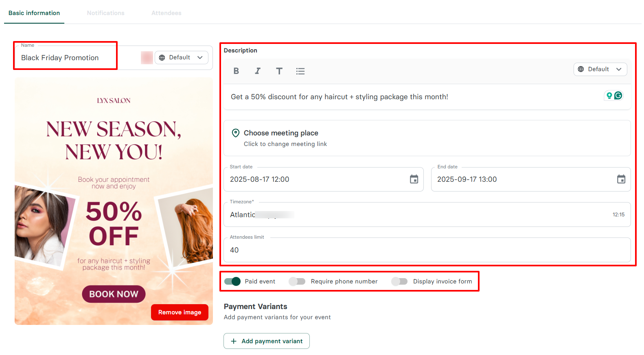Click the pink color swatch by Name

click(x=147, y=58)
